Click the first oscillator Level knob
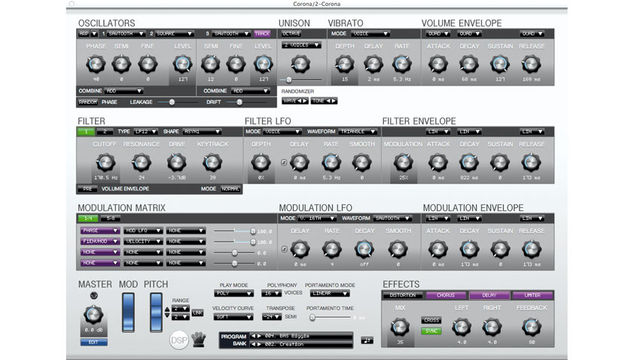Image resolution: width=640 pixels, height=360 pixels. point(182,64)
